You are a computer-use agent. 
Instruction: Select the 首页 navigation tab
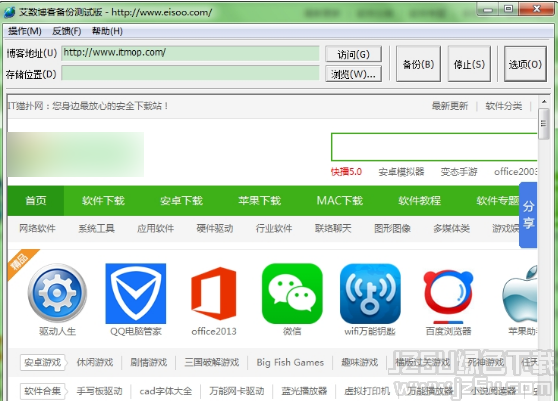click(x=36, y=201)
